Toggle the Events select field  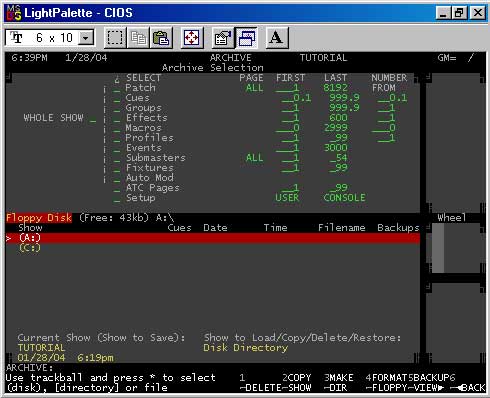116,149
